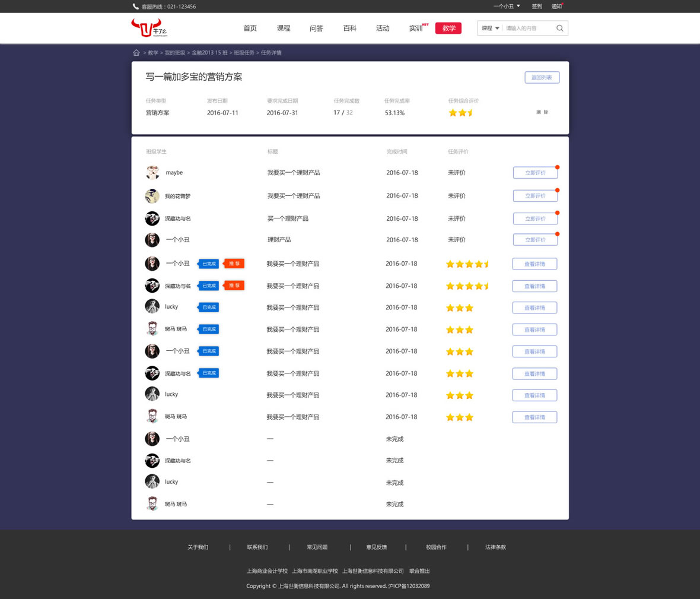Click the 删除 link in task header
Image resolution: width=700 pixels, height=599 pixels.
[542, 112]
